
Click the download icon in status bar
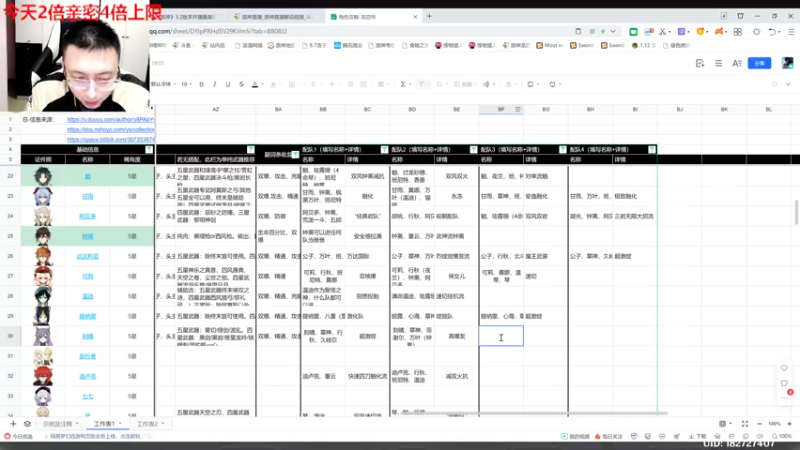[x=697, y=437]
